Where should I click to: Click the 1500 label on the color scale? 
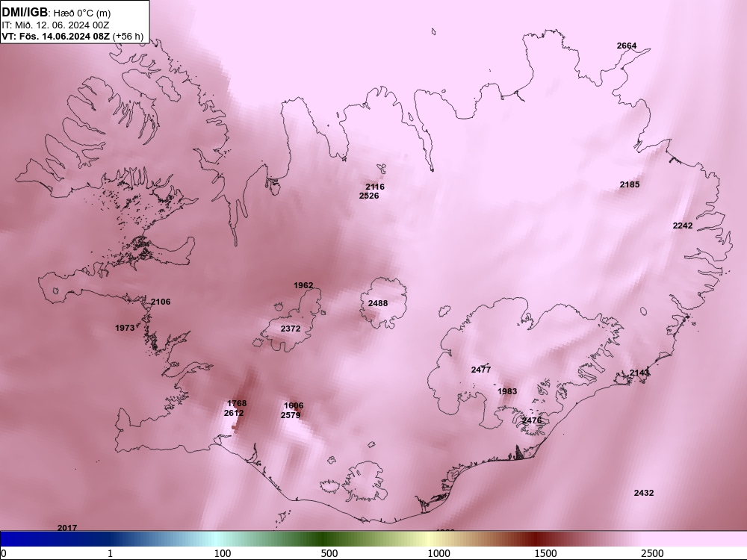pos(545,553)
